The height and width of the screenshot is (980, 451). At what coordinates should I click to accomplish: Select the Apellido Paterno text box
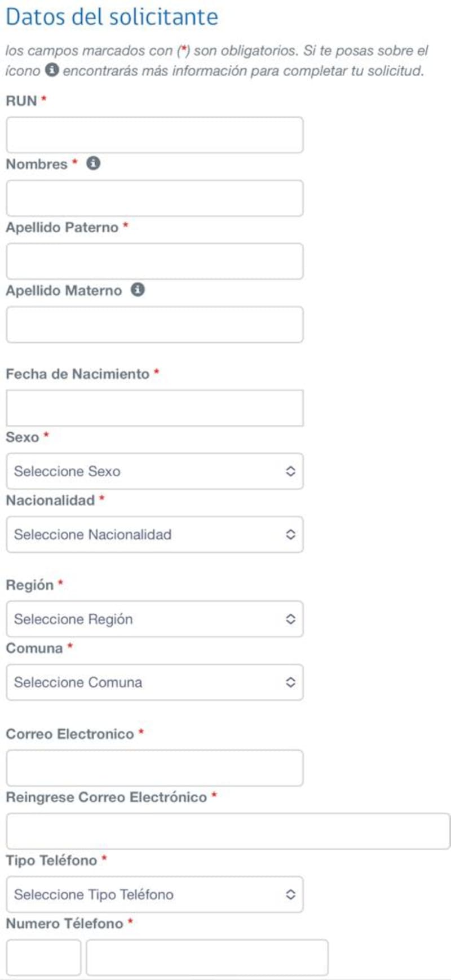(x=154, y=261)
